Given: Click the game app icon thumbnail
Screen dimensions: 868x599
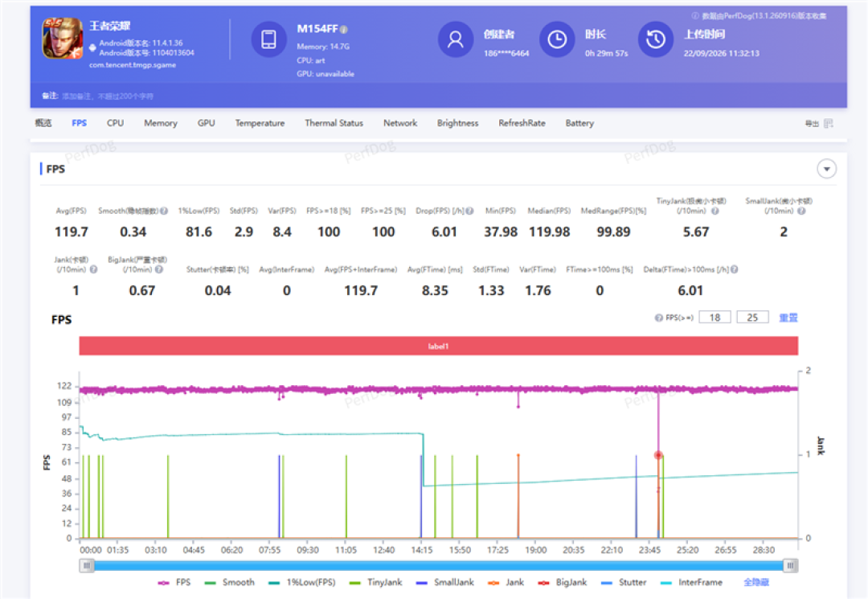Looking at the screenshot, I should [x=63, y=39].
